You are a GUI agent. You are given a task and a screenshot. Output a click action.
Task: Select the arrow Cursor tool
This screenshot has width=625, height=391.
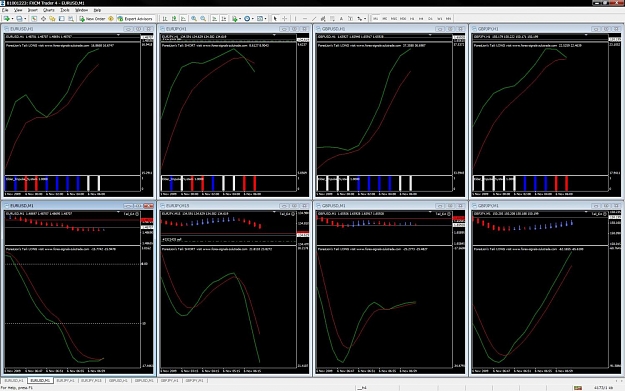pos(275,18)
